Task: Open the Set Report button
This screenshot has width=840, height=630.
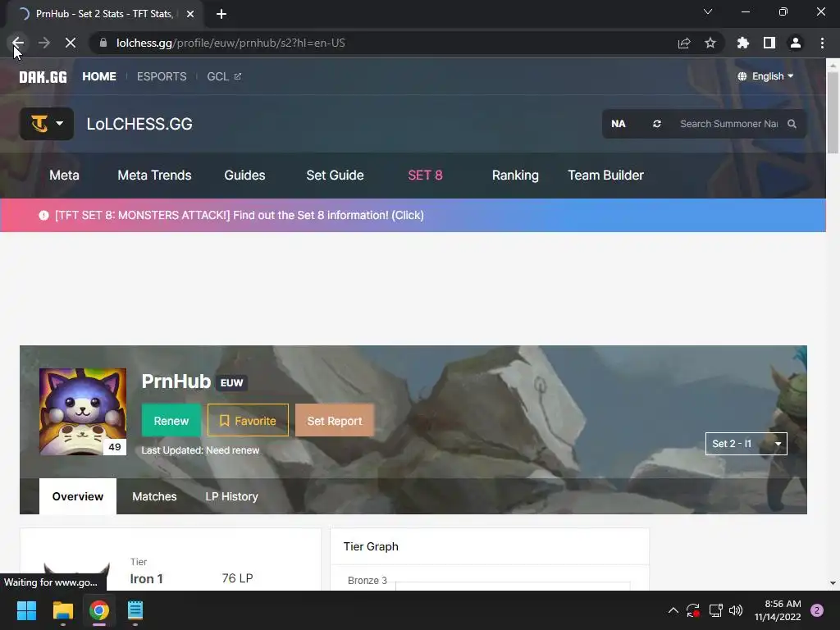Action: click(x=335, y=421)
